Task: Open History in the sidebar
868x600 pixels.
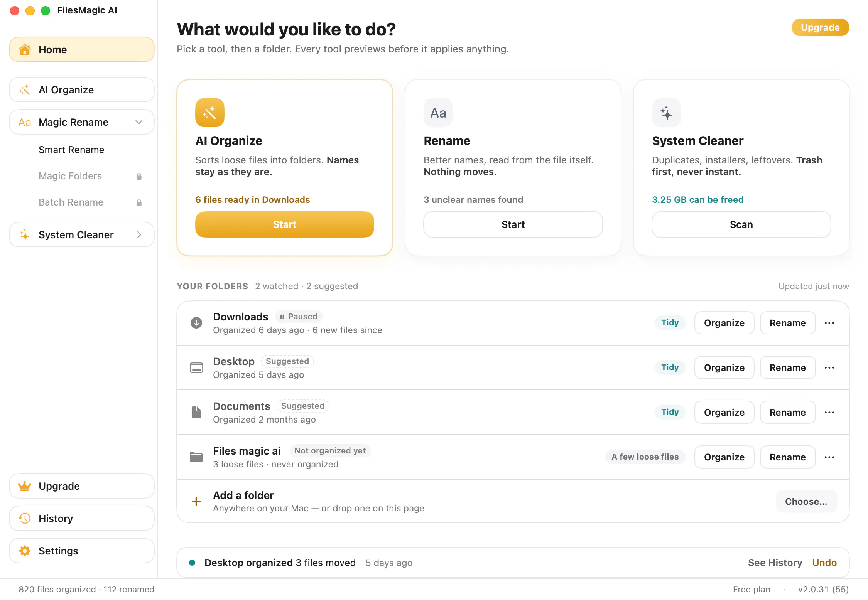Action: click(x=82, y=518)
